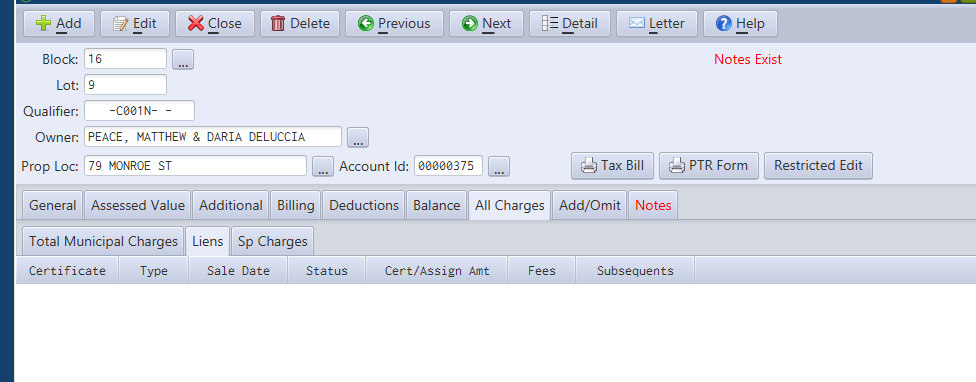Viewport: 976px width, 382px height.
Task: Select the Liens sub-tab
Action: [x=208, y=241]
